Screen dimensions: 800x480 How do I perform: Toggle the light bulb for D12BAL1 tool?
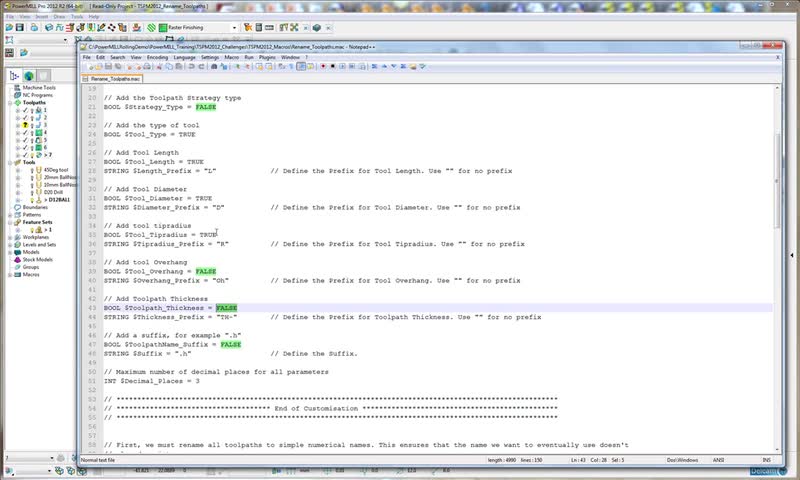click(x=32, y=200)
